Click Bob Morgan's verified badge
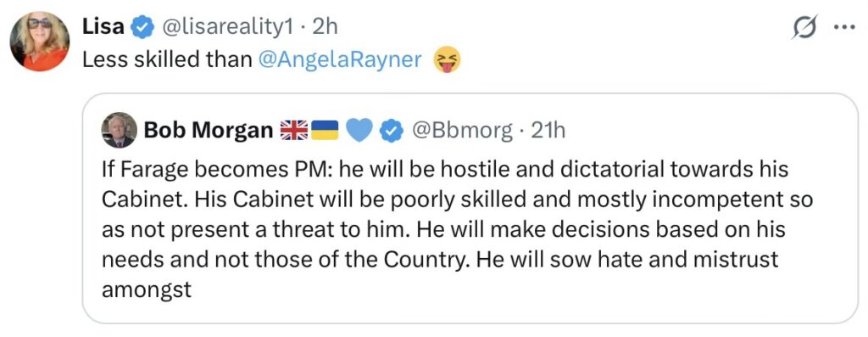This screenshot has height=337, width=868. 392,131
